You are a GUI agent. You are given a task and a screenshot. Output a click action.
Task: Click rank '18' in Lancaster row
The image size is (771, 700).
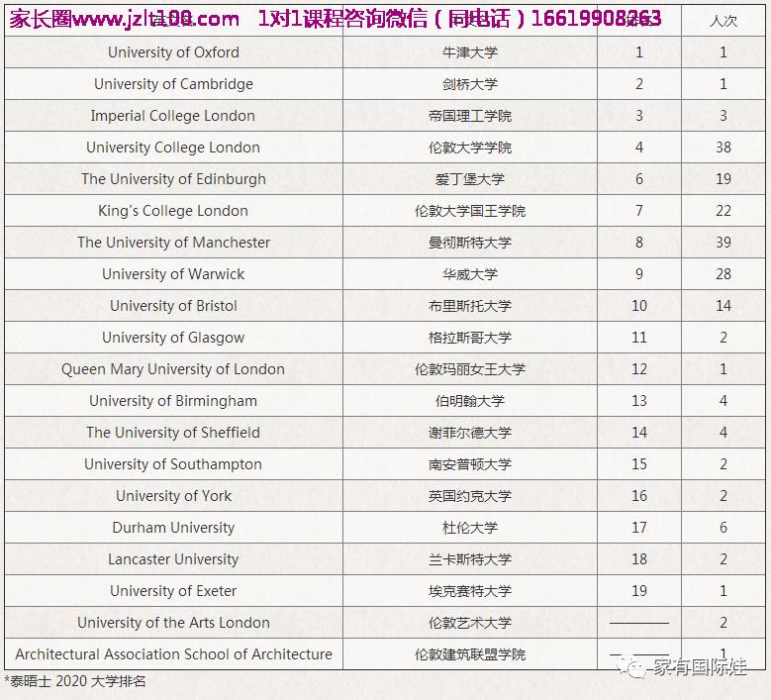click(x=639, y=559)
